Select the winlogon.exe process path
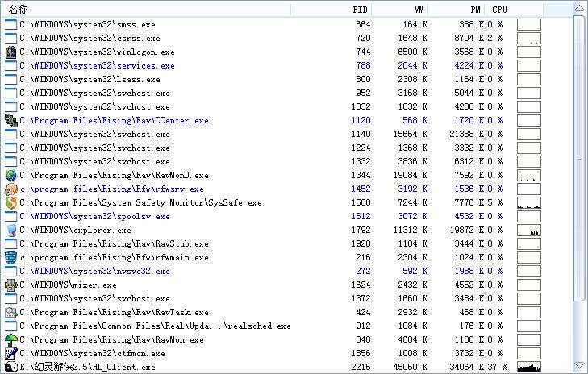 click(x=97, y=52)
